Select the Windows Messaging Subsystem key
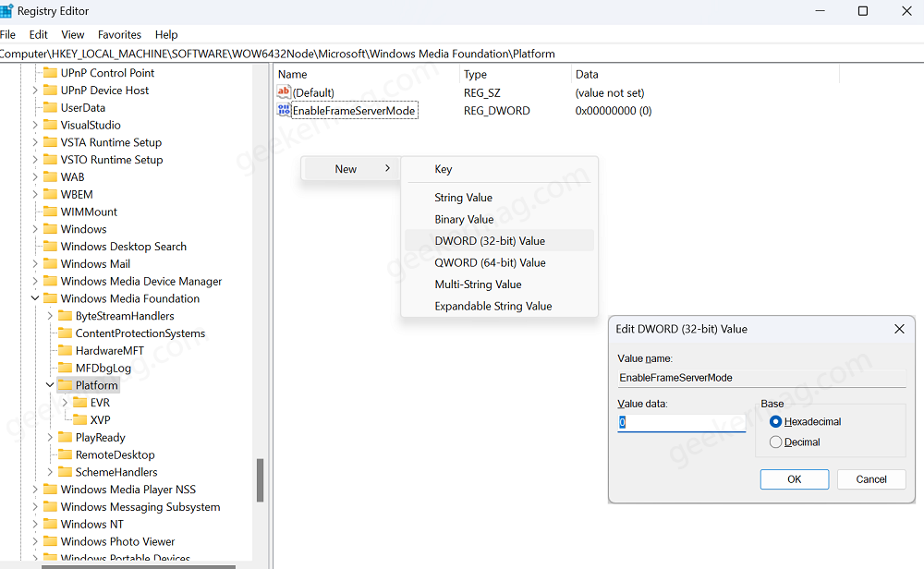Viewport: 924px width, 569px height. pos(140,506)
